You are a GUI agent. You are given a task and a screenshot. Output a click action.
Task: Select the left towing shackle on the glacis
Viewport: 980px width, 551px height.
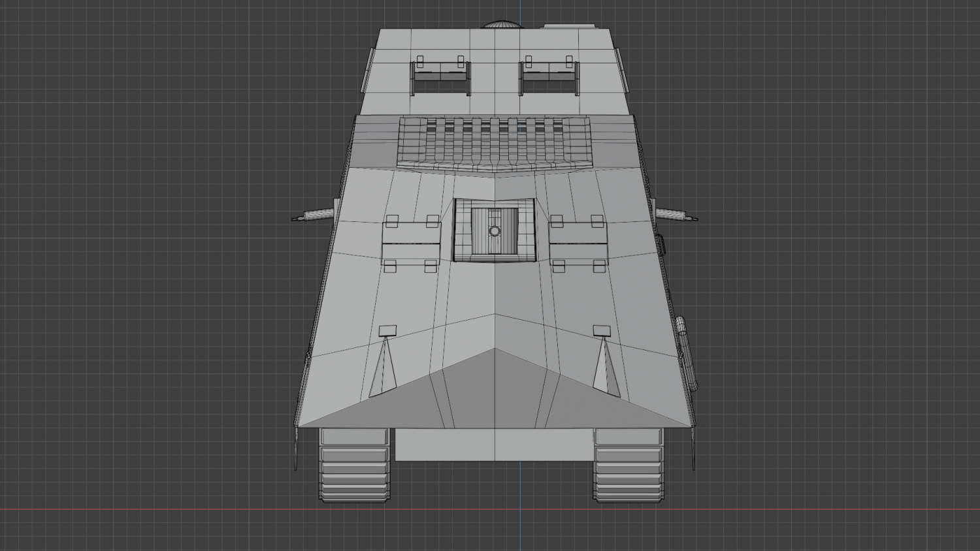pos(387,330)
